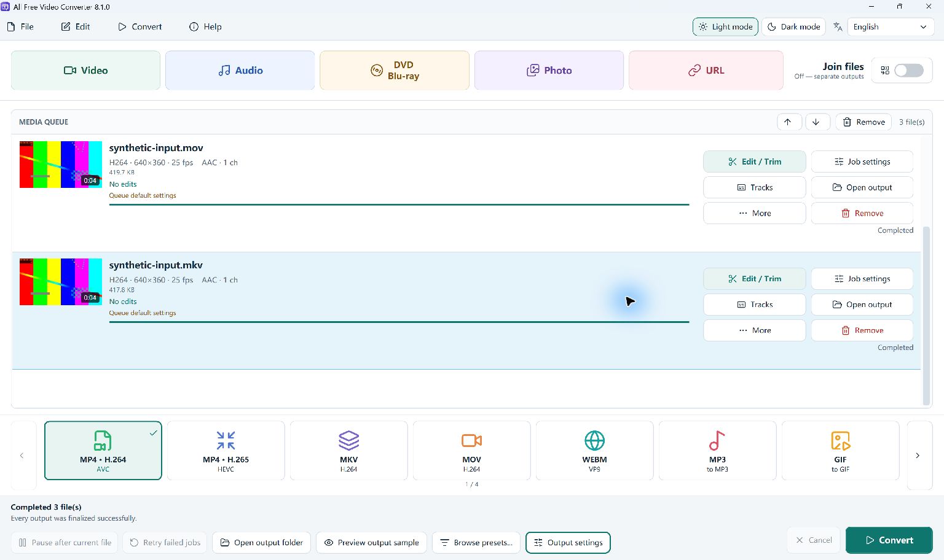Viewport: 944px width, 560px height.
Task: Open Job settings for synthetic-input.mkv
Action: click(862, 279)
